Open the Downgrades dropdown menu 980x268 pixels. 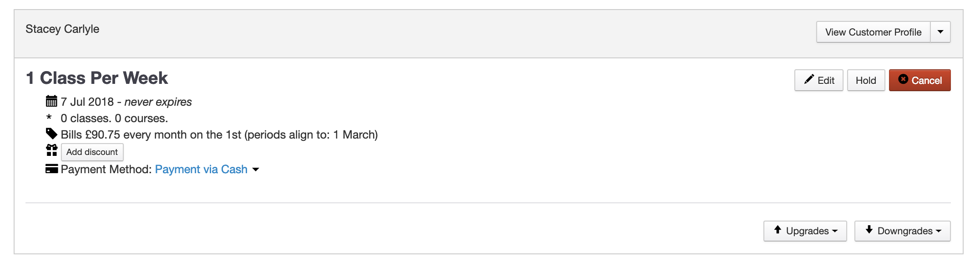pos(903,231)
